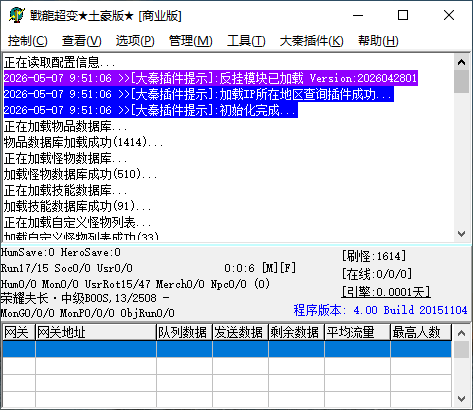Maximize the 商业版 window
The height and width of the screenshot is (410, 473).
[403, 15]
